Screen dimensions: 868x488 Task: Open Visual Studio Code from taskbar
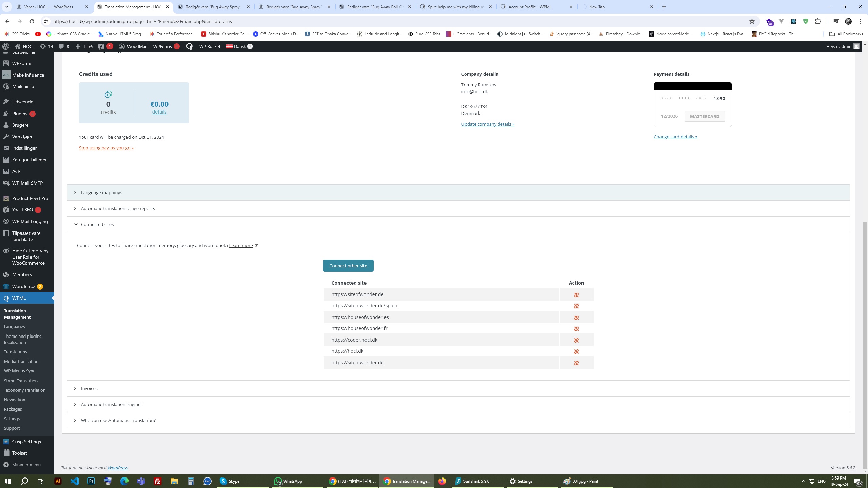(75, 481)
